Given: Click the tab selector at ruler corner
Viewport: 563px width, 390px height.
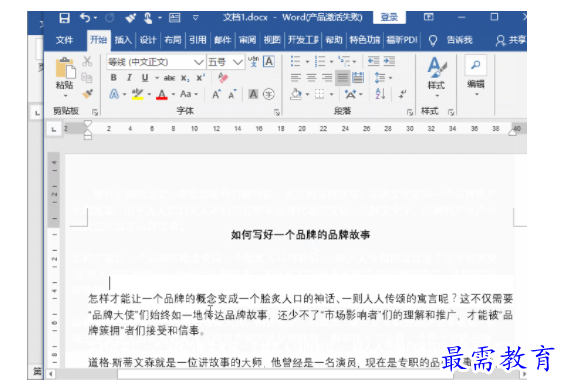Looking at the screenshot, I should click(54, 129).
